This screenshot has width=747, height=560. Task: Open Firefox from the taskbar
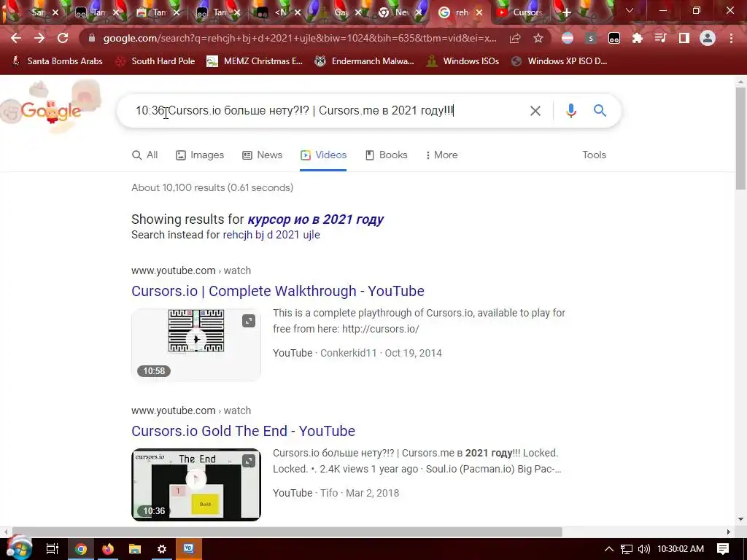coord(108,549)
